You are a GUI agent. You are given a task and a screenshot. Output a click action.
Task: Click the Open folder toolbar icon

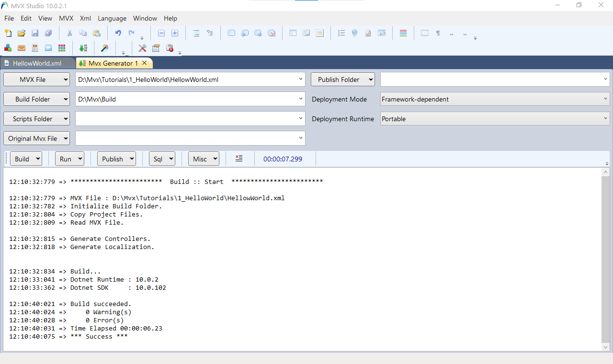point(22,33)
